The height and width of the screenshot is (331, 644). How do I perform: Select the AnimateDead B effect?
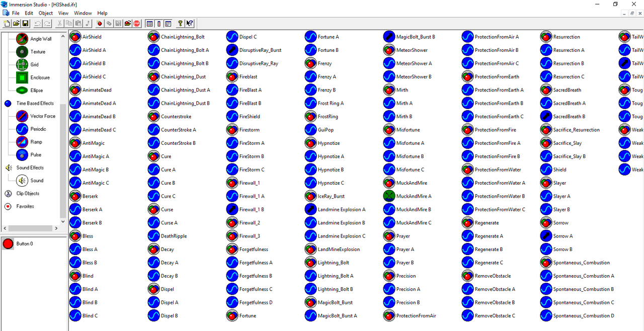[93, 117]
